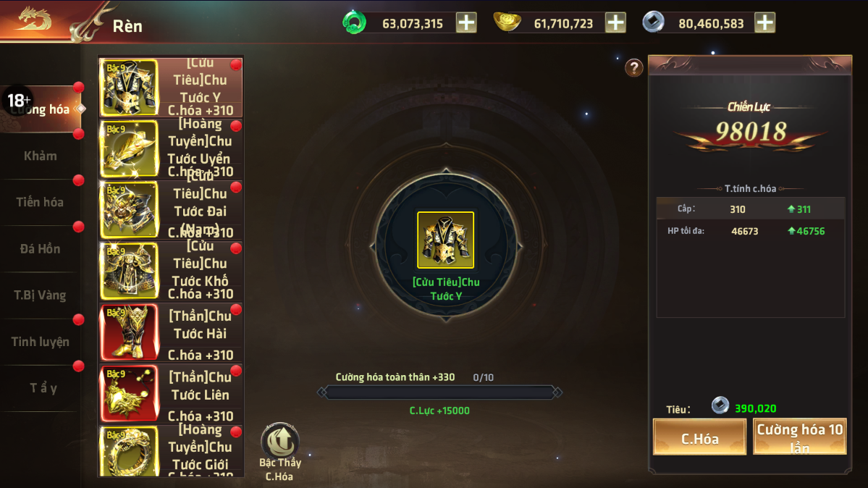
Task: Open the T.Bị Vàng tab
Action: (41, 295)
